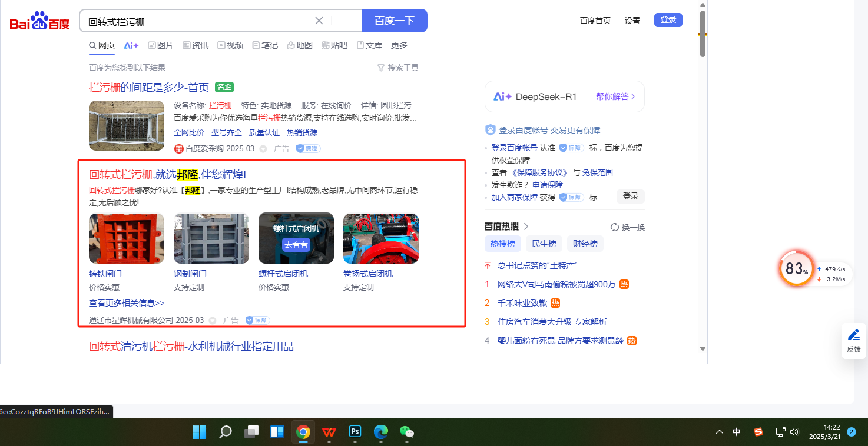The height and width of the screenshot is (446, 868).
Task: Open the 查看更多相关信息>> link
Action: (127, 303)
